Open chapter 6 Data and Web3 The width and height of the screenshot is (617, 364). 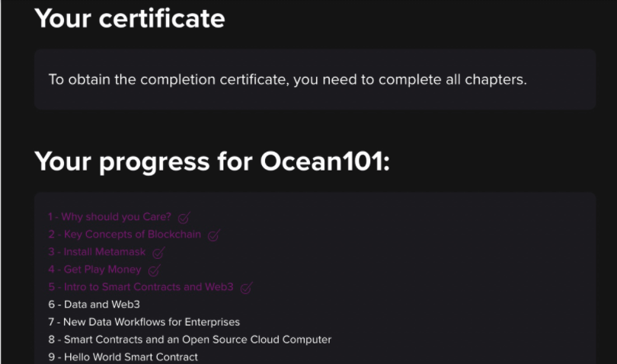94,305
